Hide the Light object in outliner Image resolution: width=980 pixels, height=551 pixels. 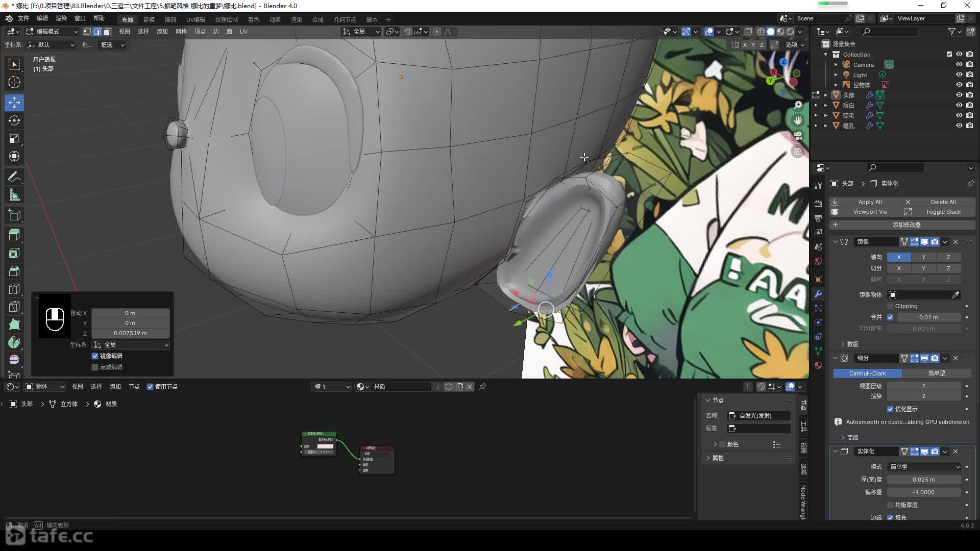click(x=959, y=75)
